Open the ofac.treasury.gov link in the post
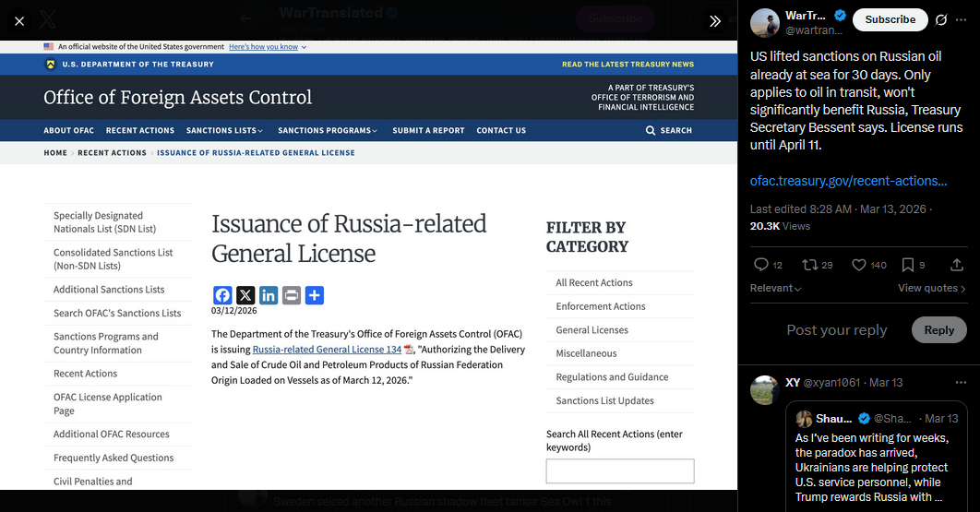The image size is (980, 512). click(848, 181)
